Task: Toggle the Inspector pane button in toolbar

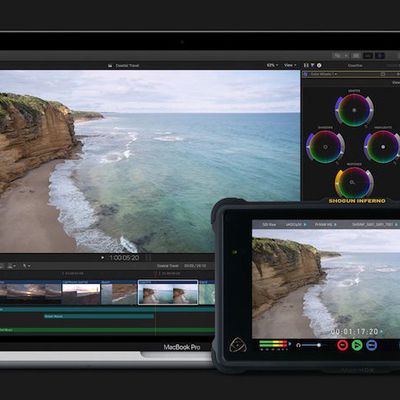Action: (x=380, y=56)
